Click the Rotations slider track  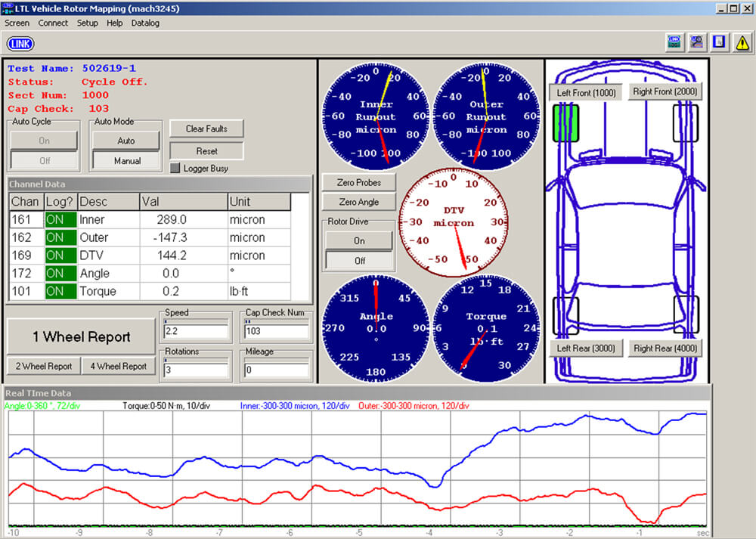[x=196, y=360]
